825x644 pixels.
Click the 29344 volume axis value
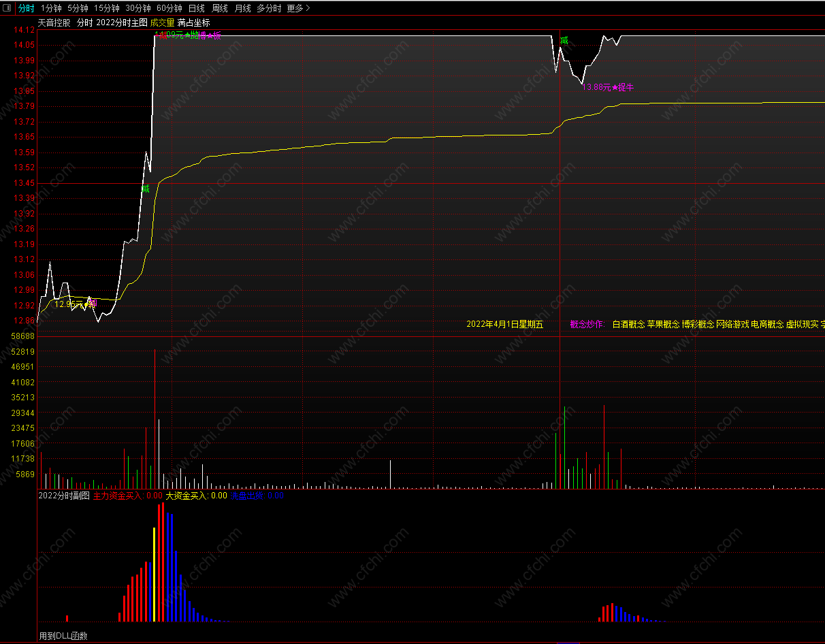(x=24, y=413)
